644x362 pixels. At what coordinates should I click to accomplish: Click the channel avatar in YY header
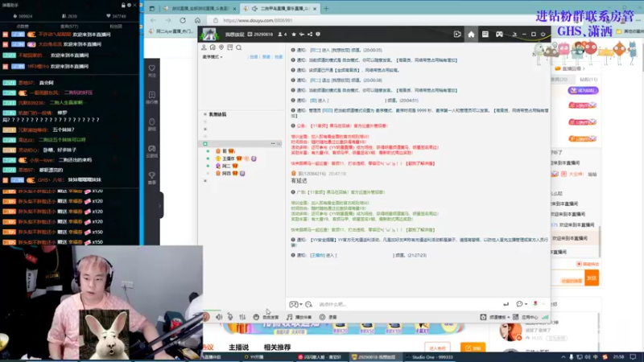[x=209, y=34]
